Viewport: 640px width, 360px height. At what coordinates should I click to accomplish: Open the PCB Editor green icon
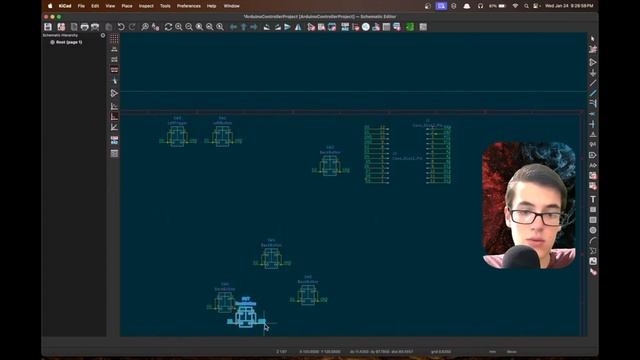pyautogui.click(x=410, y=27)
